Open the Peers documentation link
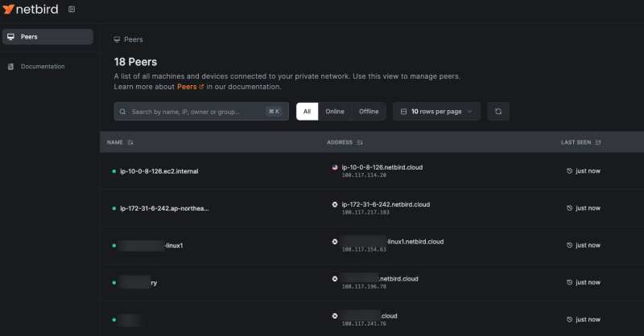 190,87
